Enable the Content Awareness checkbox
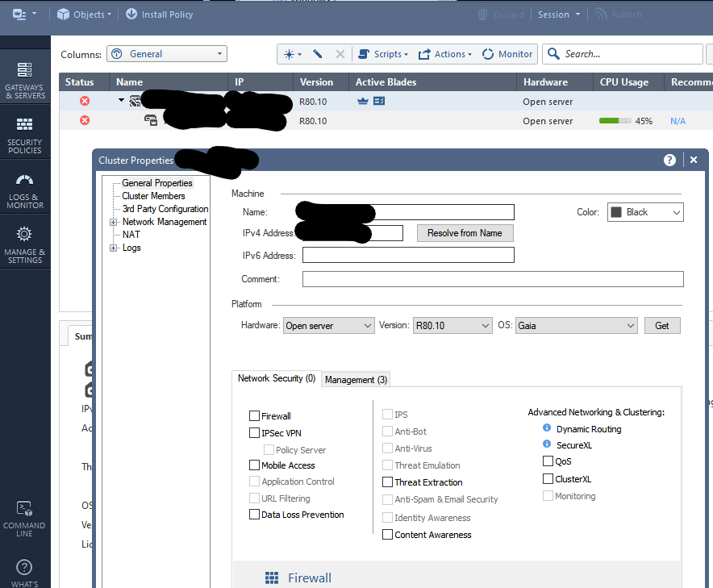This screenshot has width=713, height=588. click(x=387, y=534)
